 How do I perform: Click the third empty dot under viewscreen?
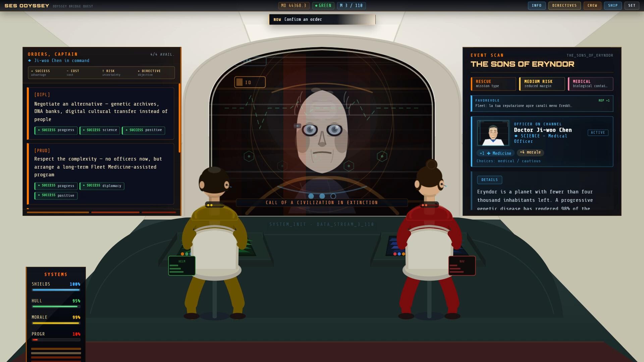point(333,196)
